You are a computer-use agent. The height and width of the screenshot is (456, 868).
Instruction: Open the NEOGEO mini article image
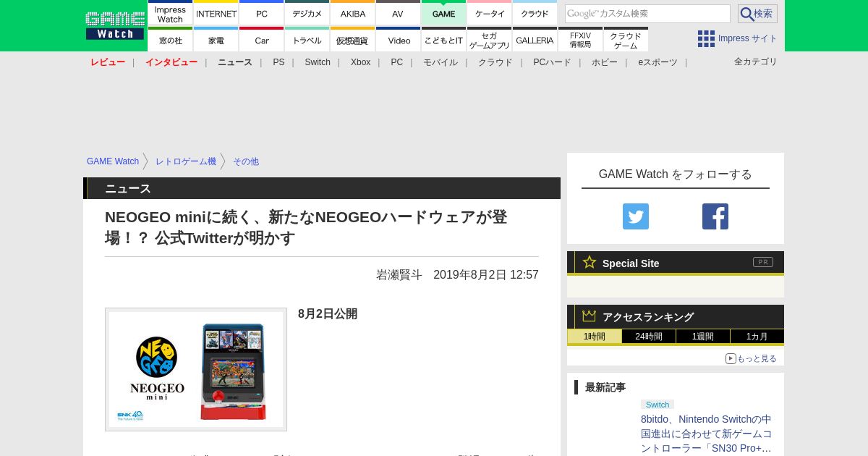196,369
